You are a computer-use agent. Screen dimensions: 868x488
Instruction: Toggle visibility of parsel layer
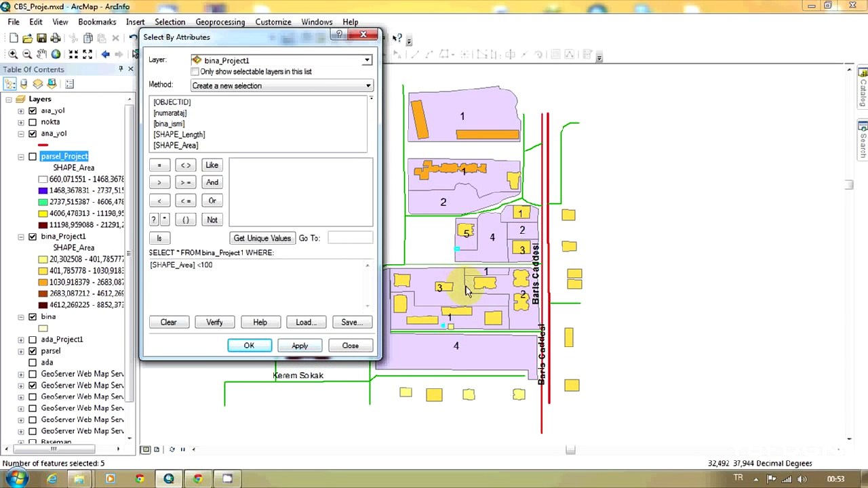pos(33,351)
